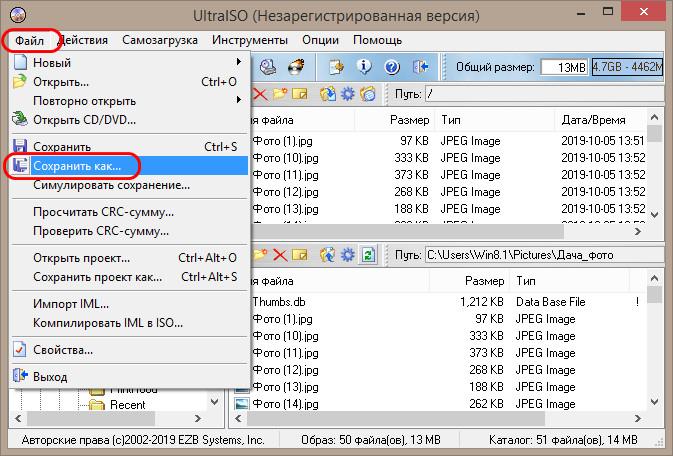Select Фото (14).jpg in the local file list
The width and height of the screenshot is (673, 456).
[285, 404]
